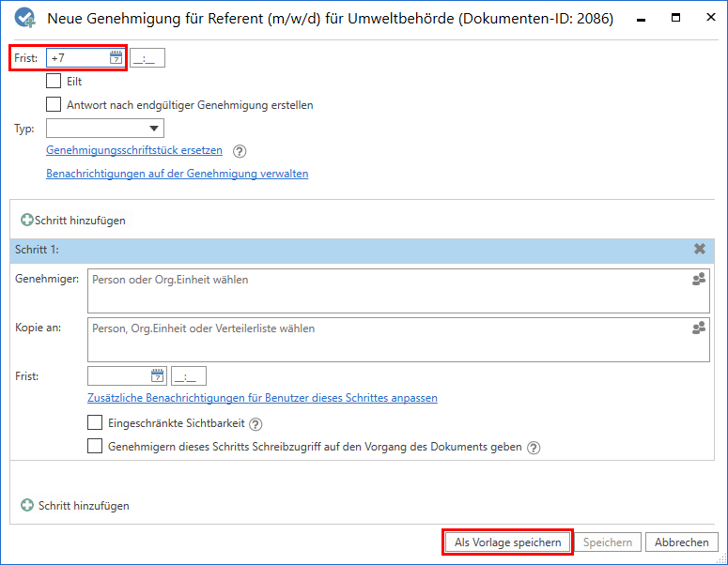
Task: Click help icon after Schreibzugriff checkbox label
Action: click(x=534, y=448)
